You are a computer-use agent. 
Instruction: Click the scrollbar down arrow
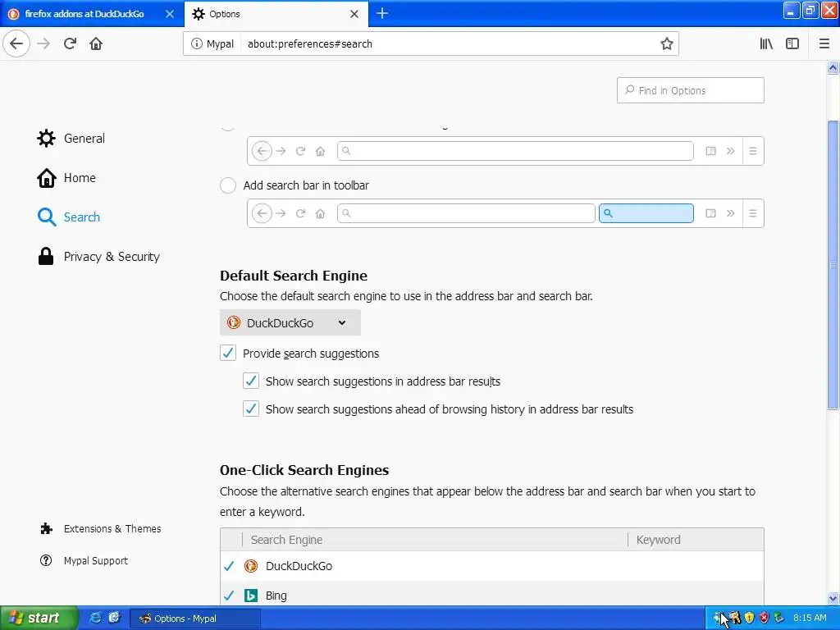pos(833,598)
